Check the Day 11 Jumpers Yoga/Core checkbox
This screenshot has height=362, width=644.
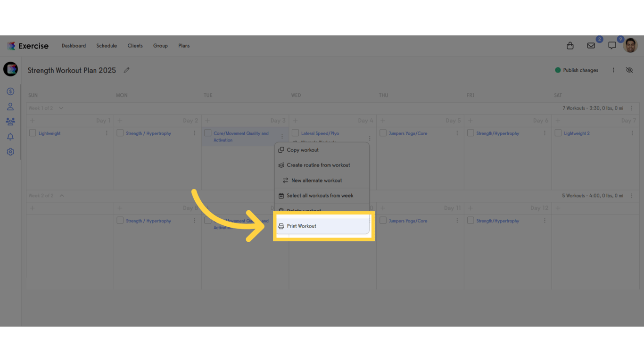(x=383, y=220)
